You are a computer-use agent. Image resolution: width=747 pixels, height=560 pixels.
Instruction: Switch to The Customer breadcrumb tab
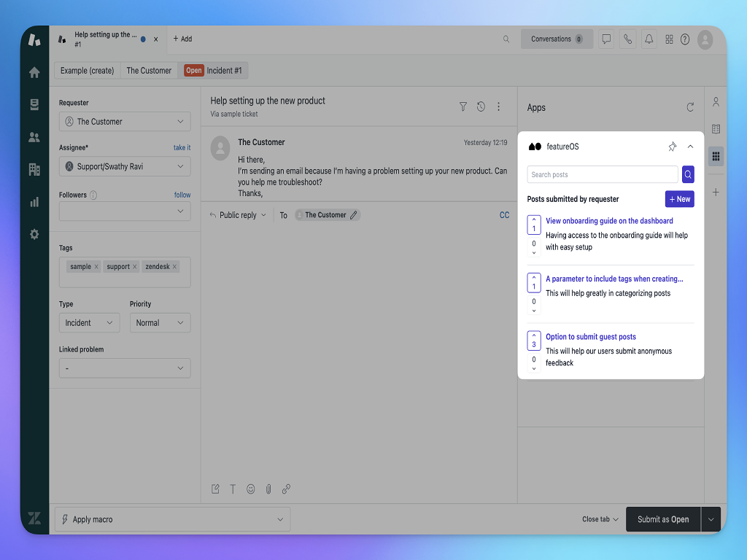point(149,71)
